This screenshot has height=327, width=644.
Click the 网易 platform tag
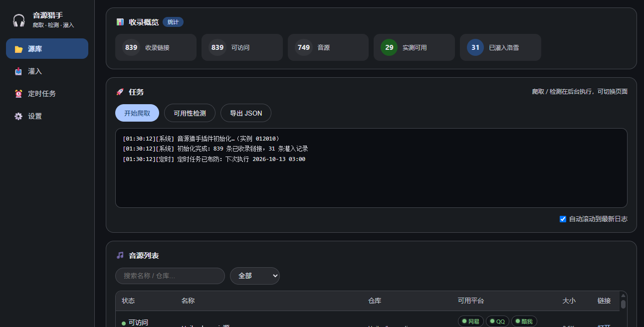(x=471, y=321)
